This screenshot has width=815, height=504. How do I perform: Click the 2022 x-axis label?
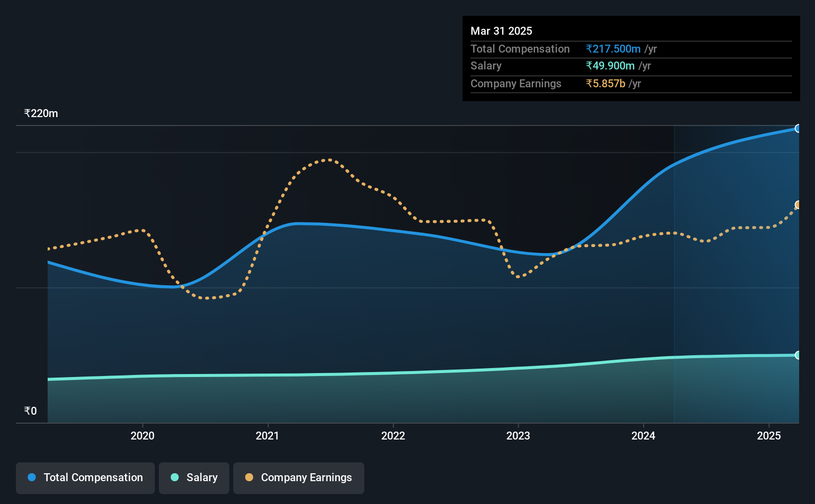[x=393, y=436]
